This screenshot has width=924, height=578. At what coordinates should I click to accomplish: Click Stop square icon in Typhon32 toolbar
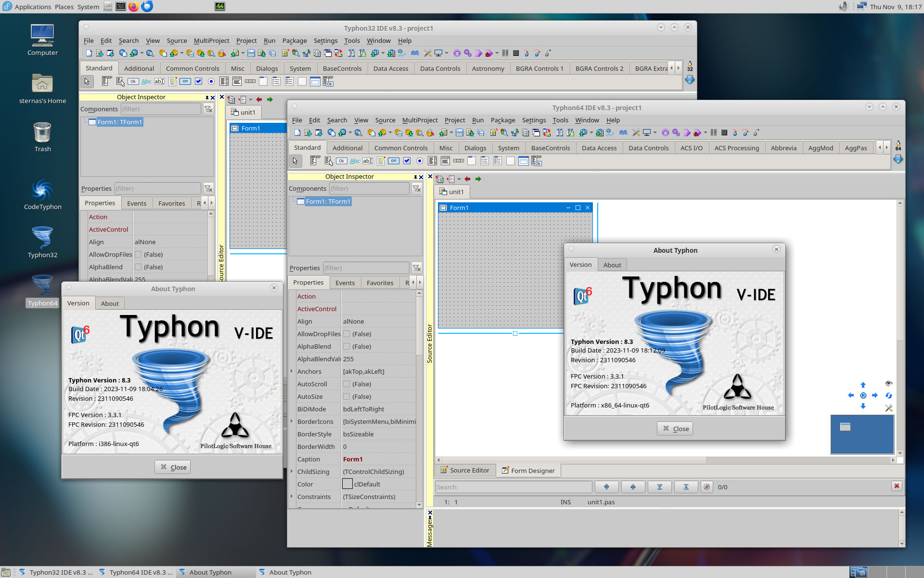tap(516, 53)
